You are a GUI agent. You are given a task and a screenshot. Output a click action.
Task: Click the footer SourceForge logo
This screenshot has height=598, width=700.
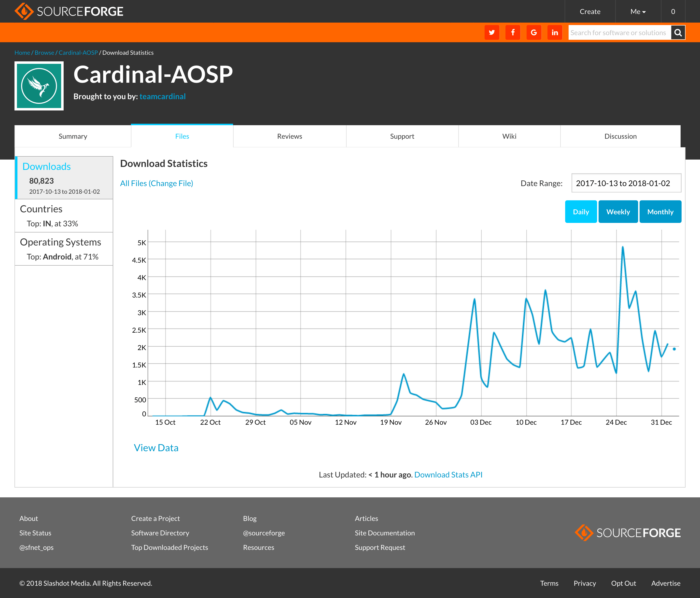(x=627, y=532)
